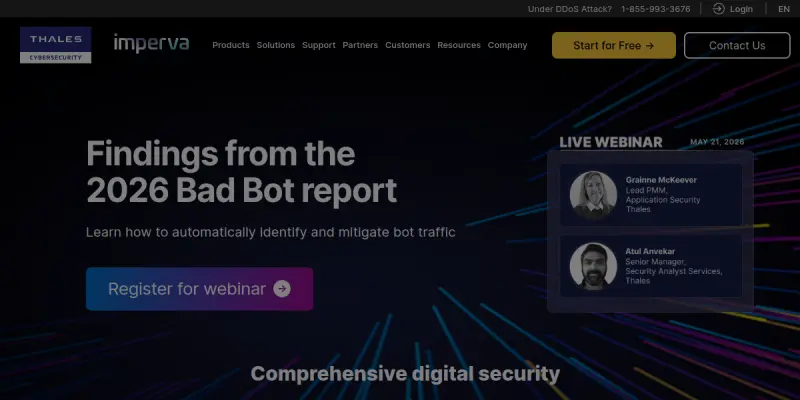Open the Company menu
This screenshot has width=800, height=400.
point(507,45)
